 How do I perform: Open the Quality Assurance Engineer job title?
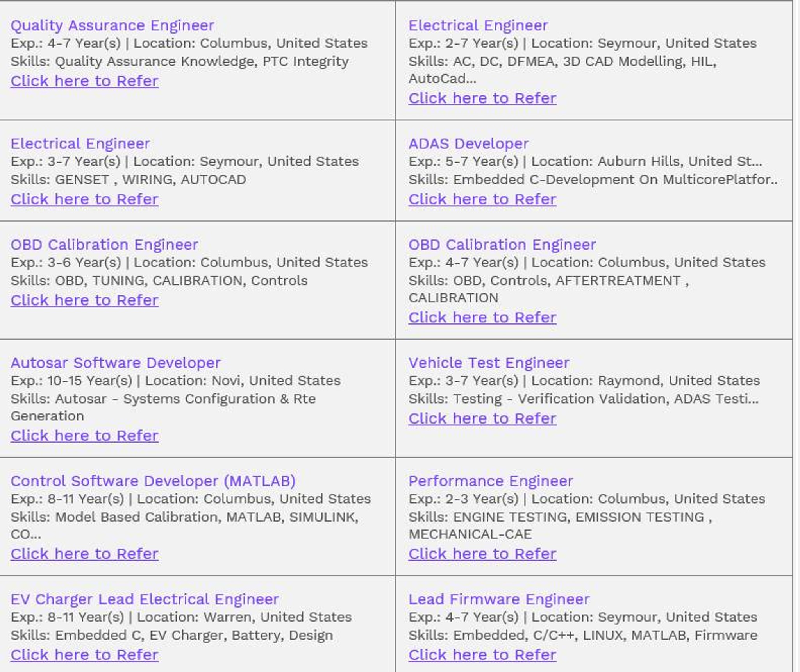click(112, 25)
